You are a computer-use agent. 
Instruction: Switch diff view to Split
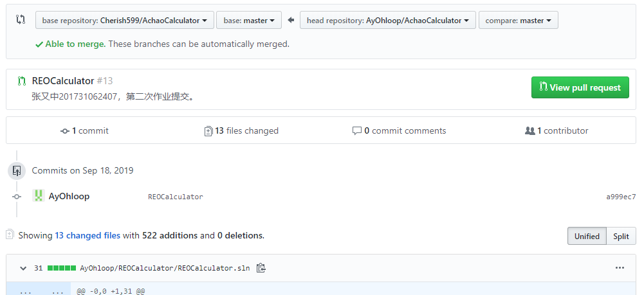tap(621, 236)
